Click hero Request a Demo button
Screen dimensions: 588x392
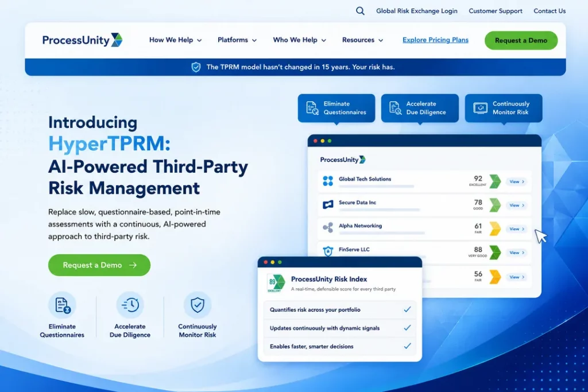pos(99,265)
